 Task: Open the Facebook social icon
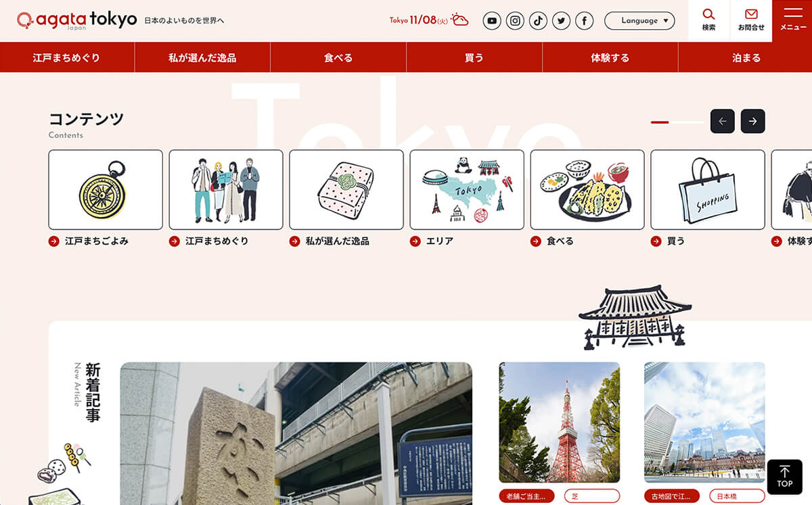[x=584, y=21]
